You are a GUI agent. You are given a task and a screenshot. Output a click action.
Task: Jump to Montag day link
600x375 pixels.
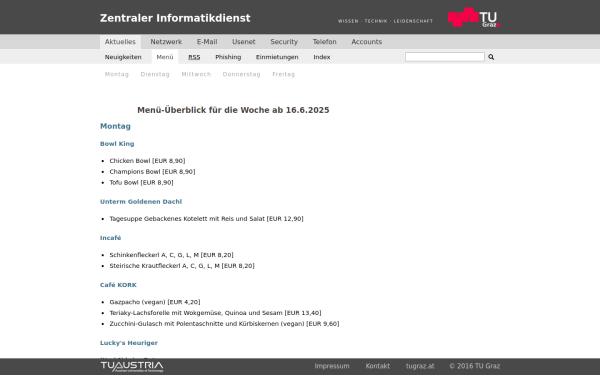coord(117,74)
